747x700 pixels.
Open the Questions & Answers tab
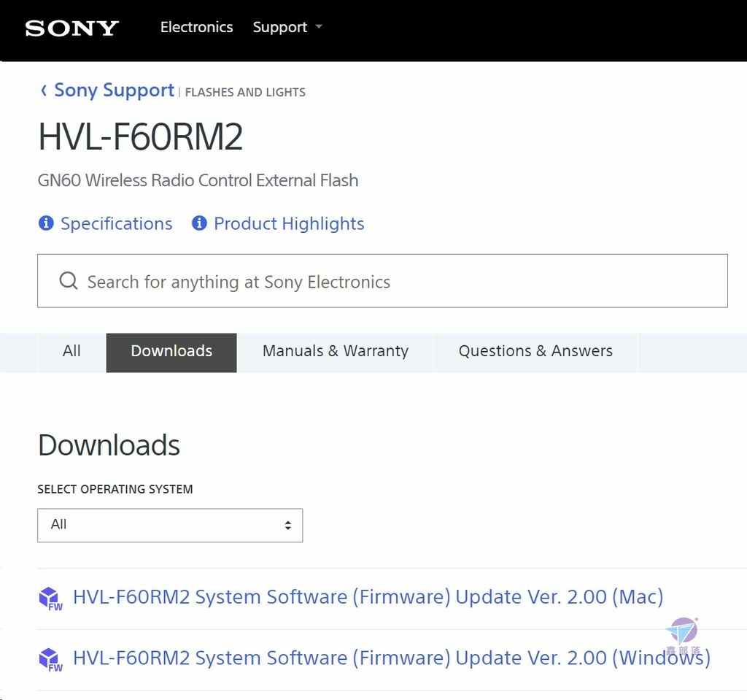coord(535,353)
